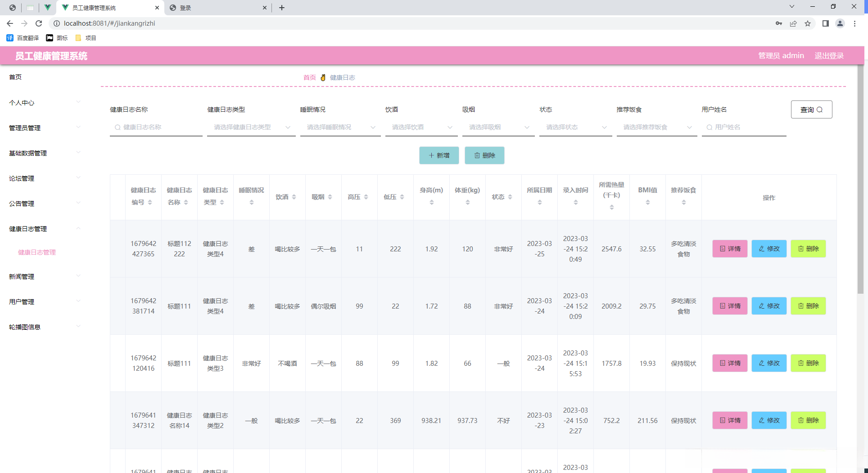Screen dimensions: 868x473
Task: Click the 删除 batch delete button
Action: click(x=484, y=155)
